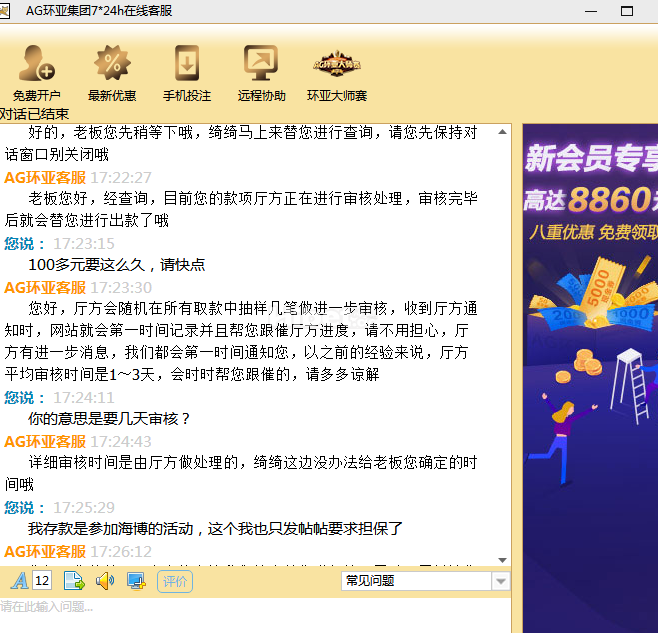658x633 pixels.
Task: Click the chat scrollbar up arrow
Action: (503, 131)
